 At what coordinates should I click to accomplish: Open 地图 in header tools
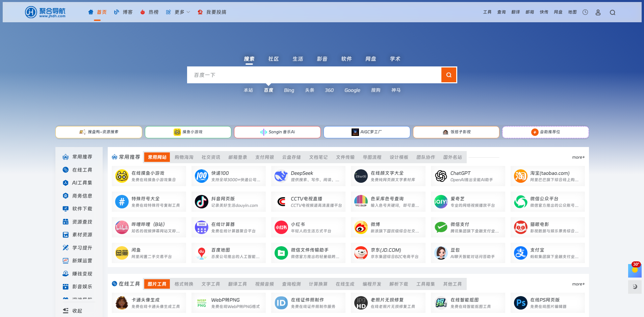pos(572,12)
